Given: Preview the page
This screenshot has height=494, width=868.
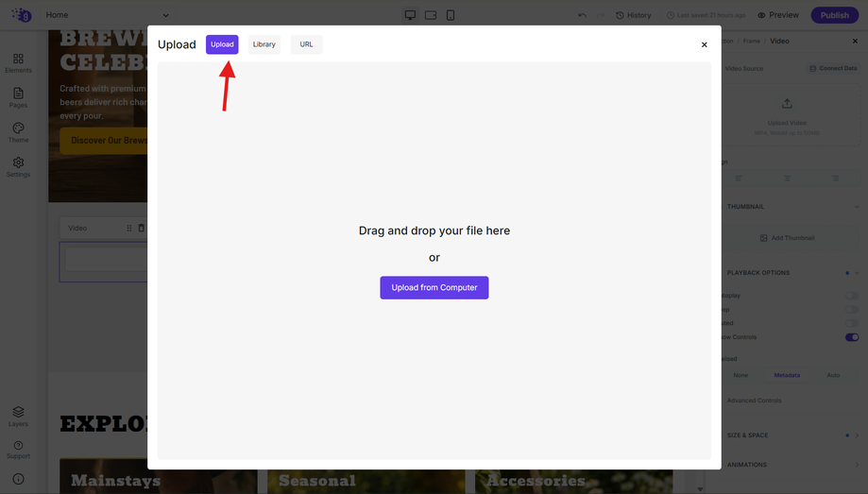Looking at the screenshot, I should coord(777,15).
